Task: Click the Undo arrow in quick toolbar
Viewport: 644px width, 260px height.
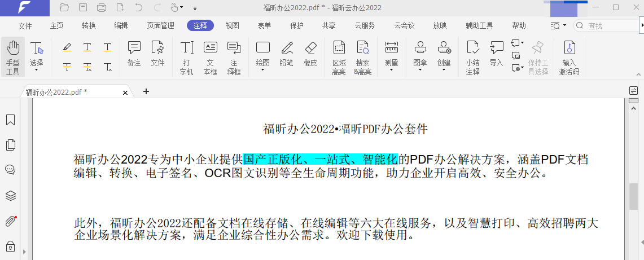Action: (138, 7)
